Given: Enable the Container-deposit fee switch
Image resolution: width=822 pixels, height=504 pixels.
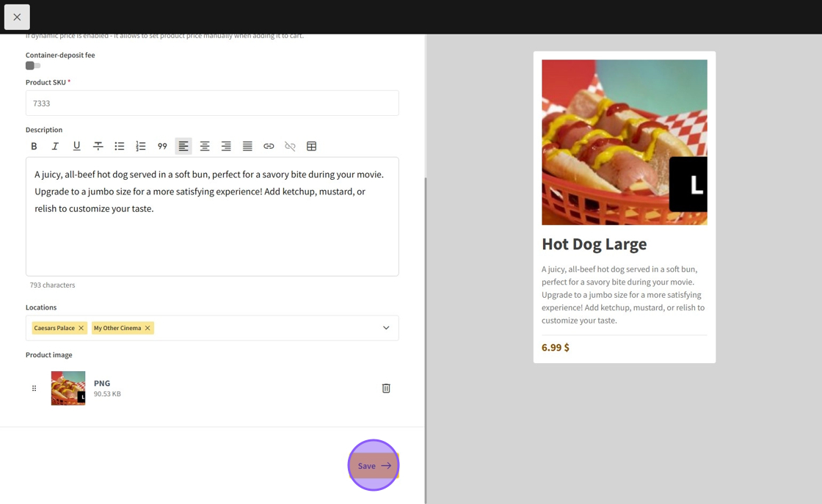Looking at the screenshot, I should tap(33, 66).
